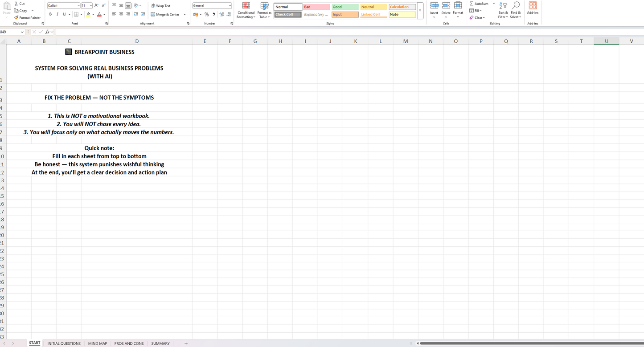
Task: Click the AutoSum button
Action: 479,4
